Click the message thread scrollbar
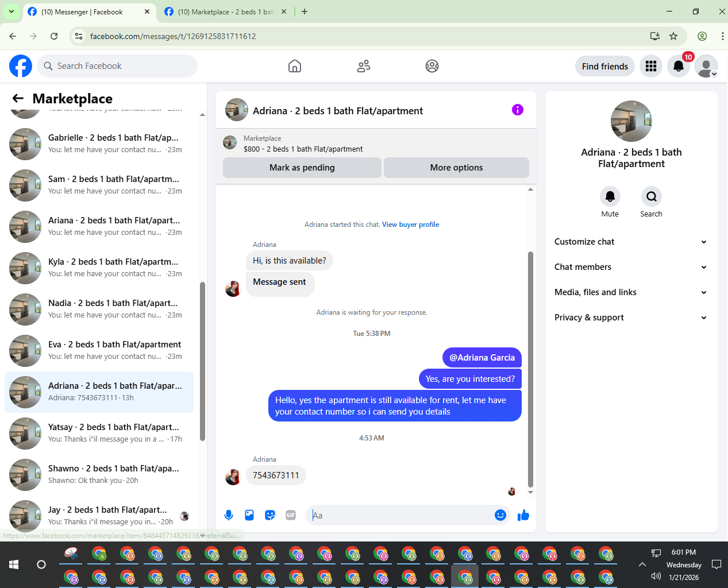This screenshot has height=588, width=728. pyautogui.click(x=530, y=369)
